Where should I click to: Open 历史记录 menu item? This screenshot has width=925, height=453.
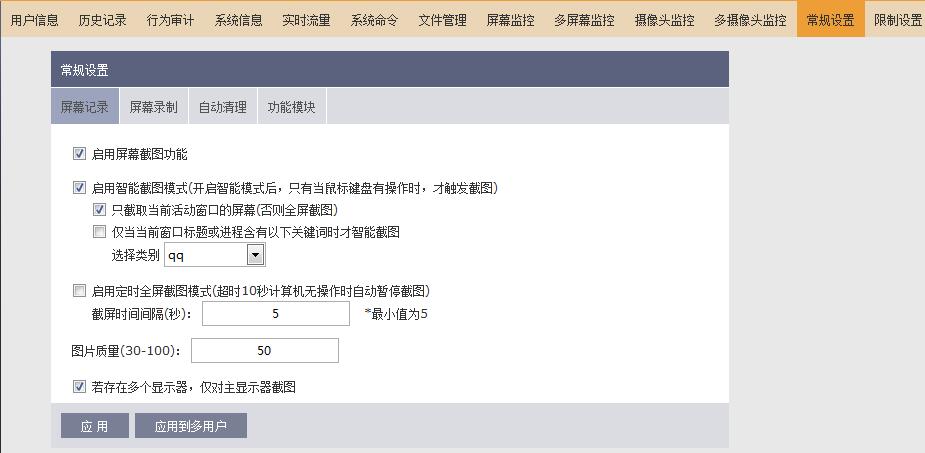pos(102,19)
